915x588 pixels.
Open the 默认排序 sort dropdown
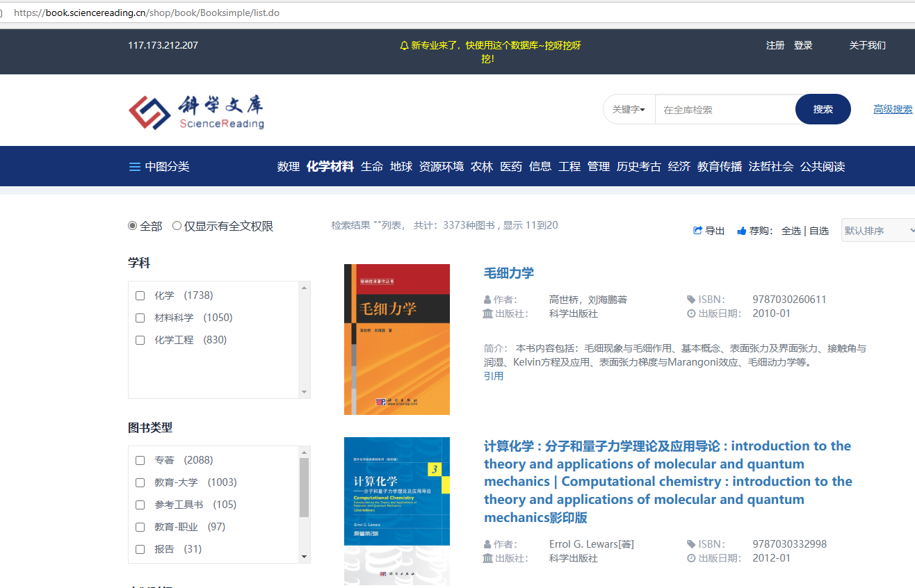(x=878, y=231)
